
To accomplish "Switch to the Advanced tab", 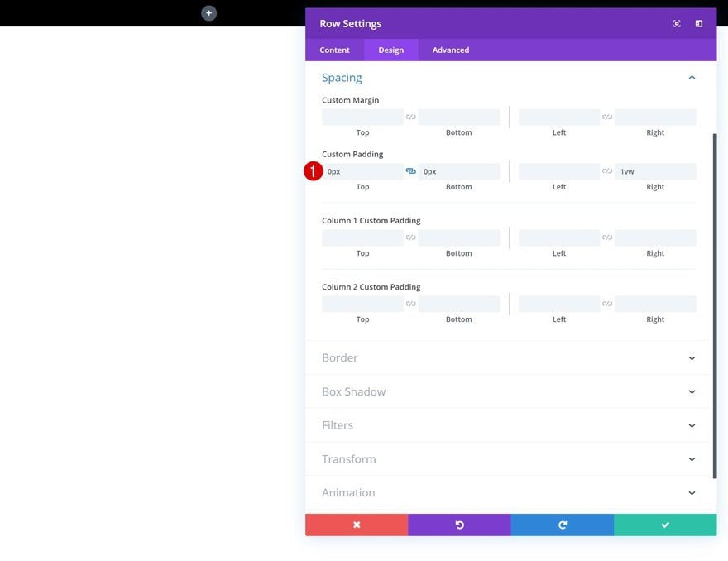I will (450, 50).
